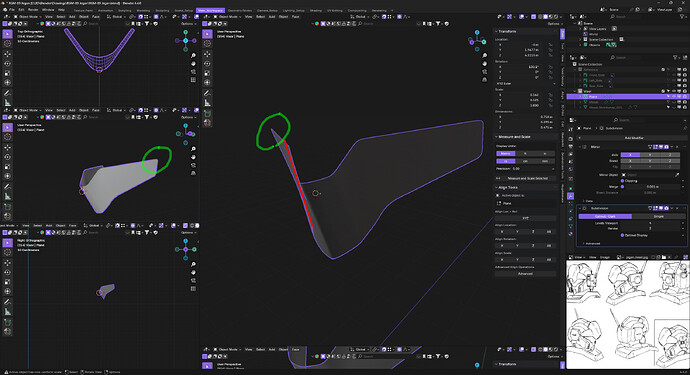Switch to the Animation workspace tab
Image resolution: width=690 pixels, height=375 pixels.
[x=105, y=10]
